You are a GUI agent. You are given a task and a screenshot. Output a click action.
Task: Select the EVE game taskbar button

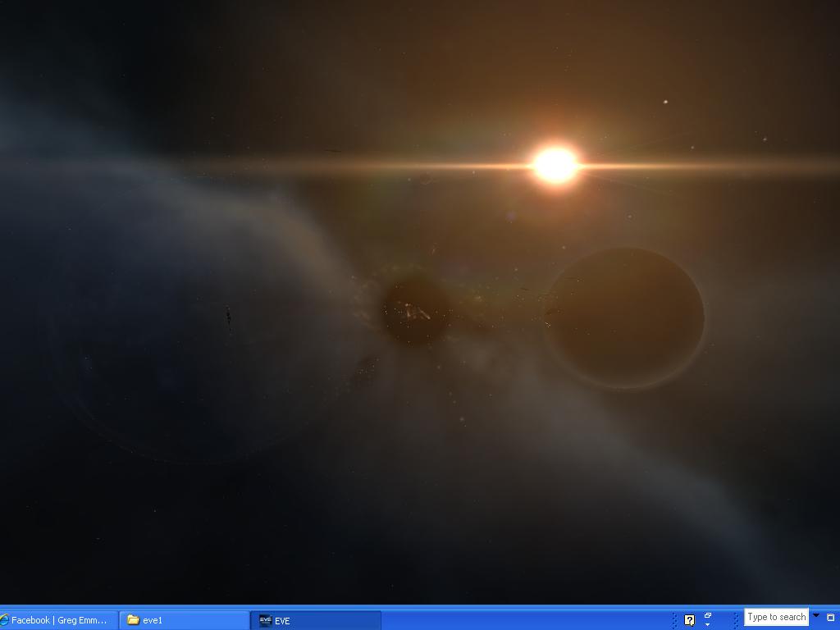pos(316,620)
